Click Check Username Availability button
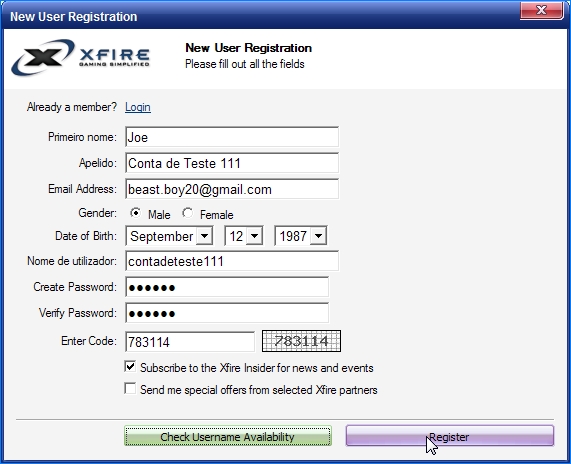The width and height of the screenshot is (571, 464). pos(228,436)
